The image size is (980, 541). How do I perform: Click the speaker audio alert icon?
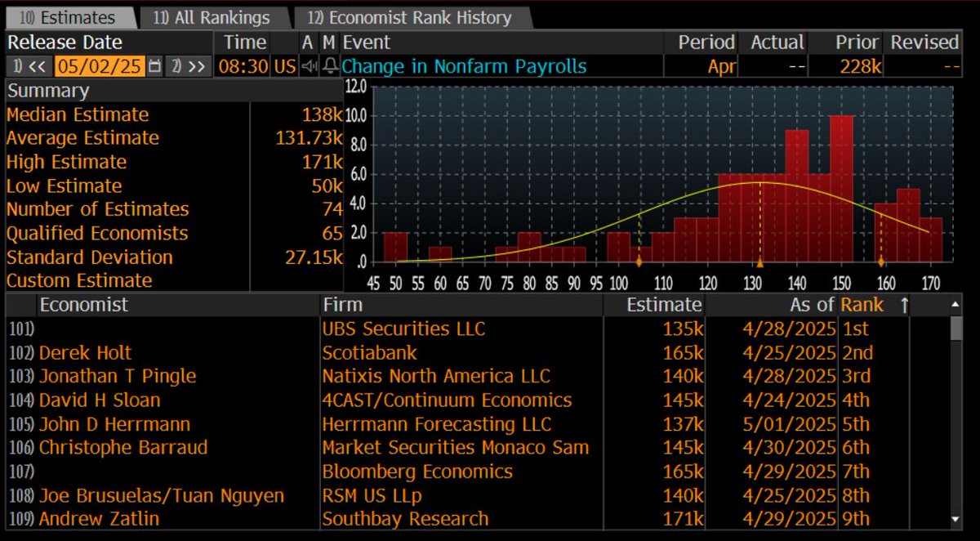click(x=308, y=66)
